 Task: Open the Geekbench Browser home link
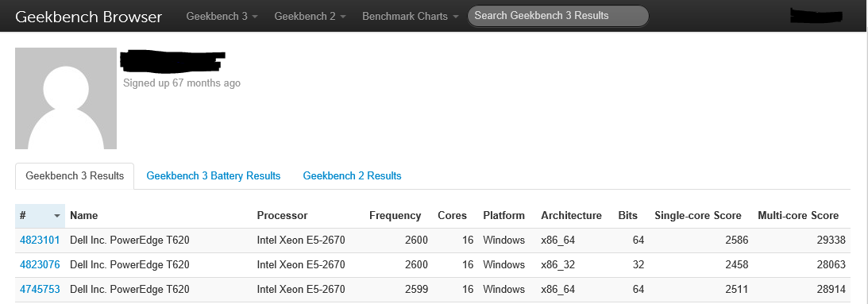[x=89, y=17]
